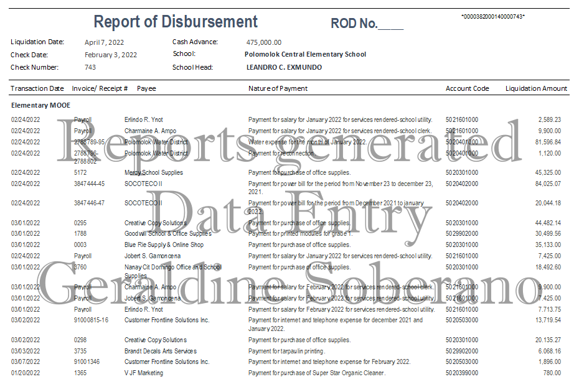This screenshot has width=579, height=392.
Task: Click receipt number 0295
Action: (x=80, y=223)
